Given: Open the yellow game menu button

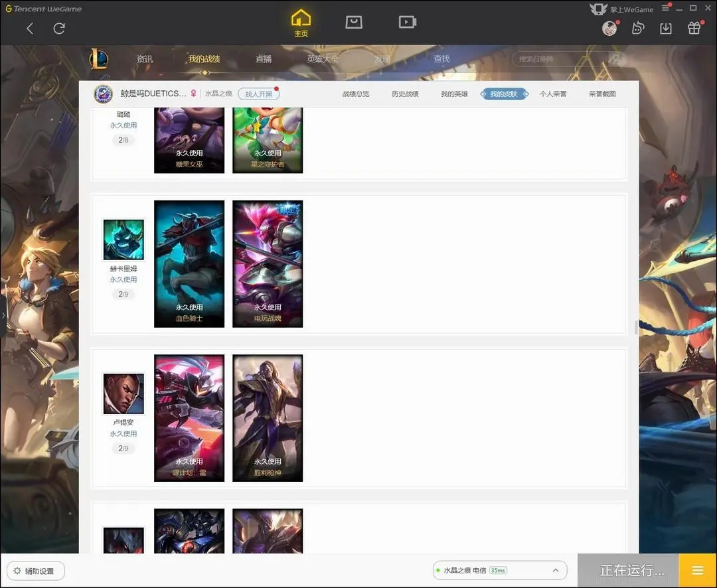Looking at the screenshot, I should coord(697,570).
